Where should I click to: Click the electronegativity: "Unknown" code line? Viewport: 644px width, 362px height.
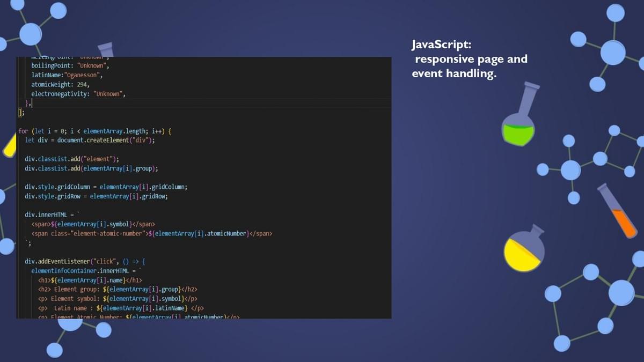[78, 94]
